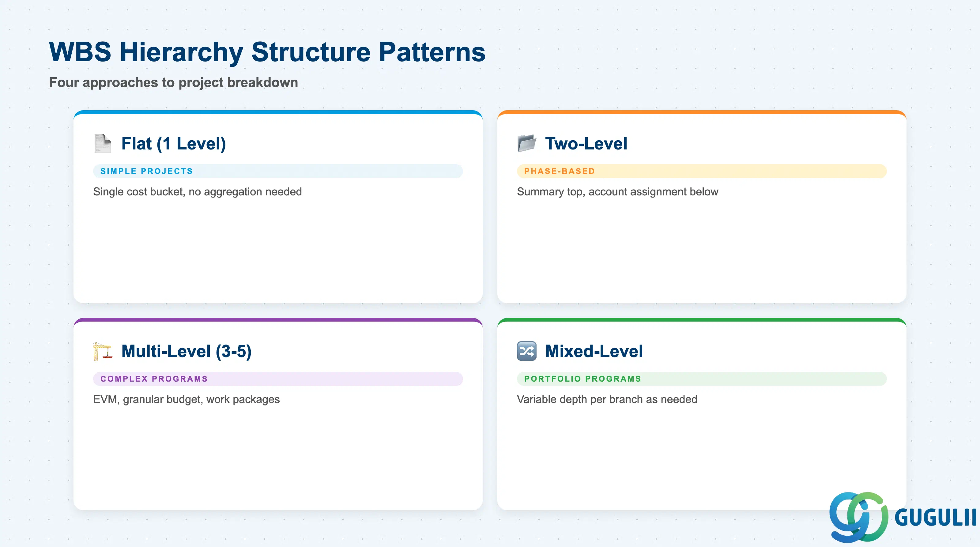This screenshot has height=547, width=980.
Task: Select the GUGULII brand text
Action: click(x=936, y=517)
